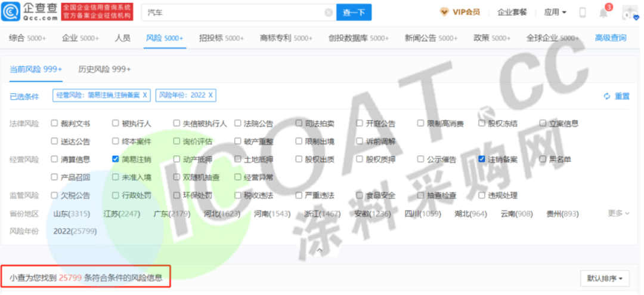The width and height of the screenshot is (644, 295).
Task: Check the 裁判文书 checkbox
Action: 55,124
